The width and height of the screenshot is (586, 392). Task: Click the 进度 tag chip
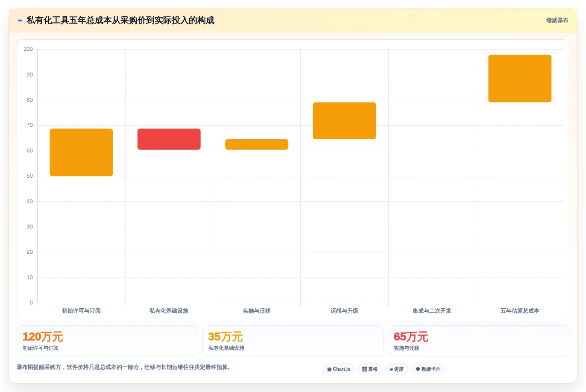point(396,369)
